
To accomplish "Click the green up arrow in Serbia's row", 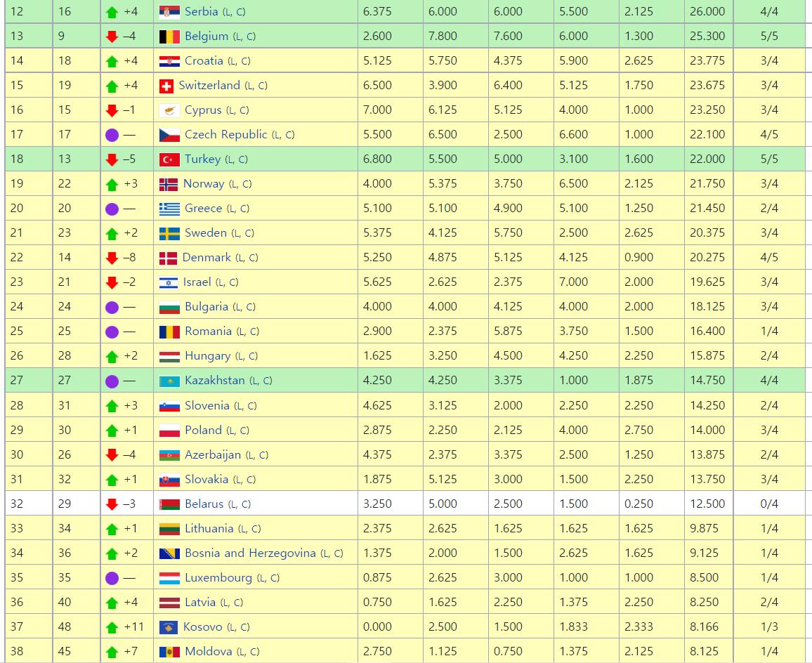I will click(x=112, y=13).
